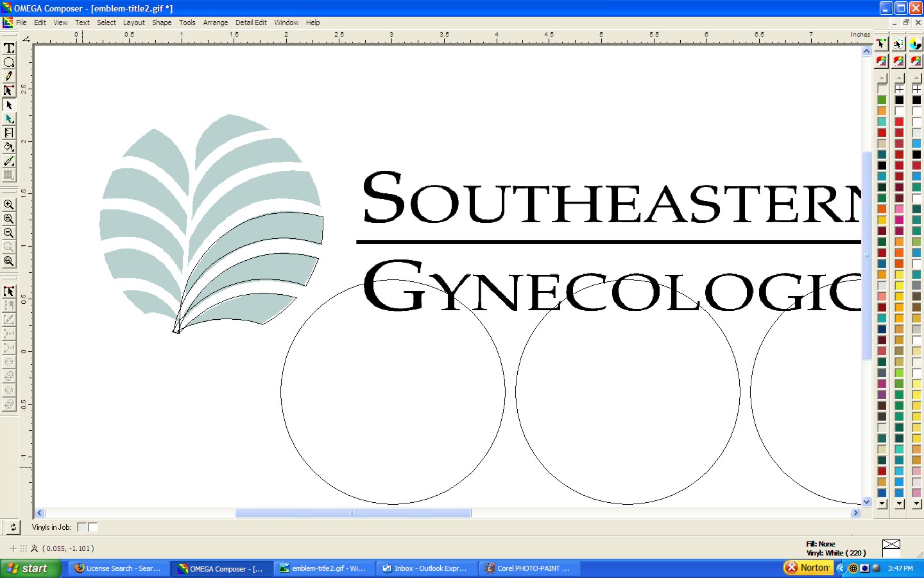Switch to License Search taskbar window
Screen dimensions: 924x578
point(119,568)
